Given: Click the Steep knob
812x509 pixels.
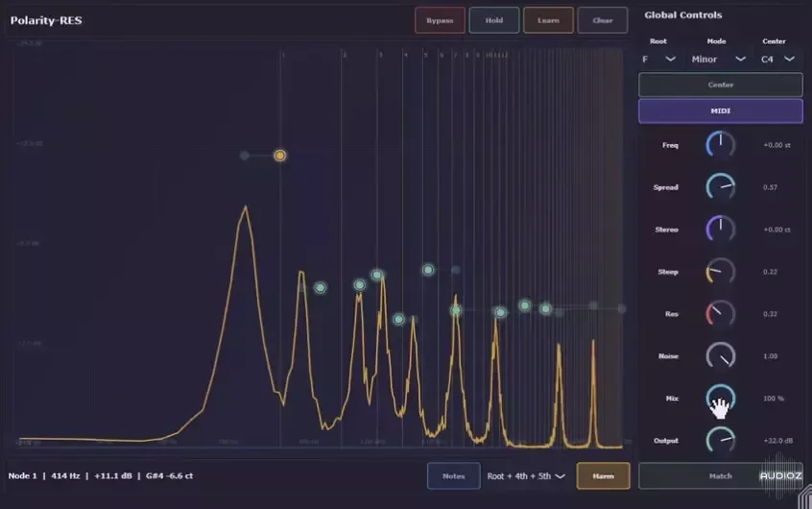Looking at the screenshot, I should tap(721, 272).
